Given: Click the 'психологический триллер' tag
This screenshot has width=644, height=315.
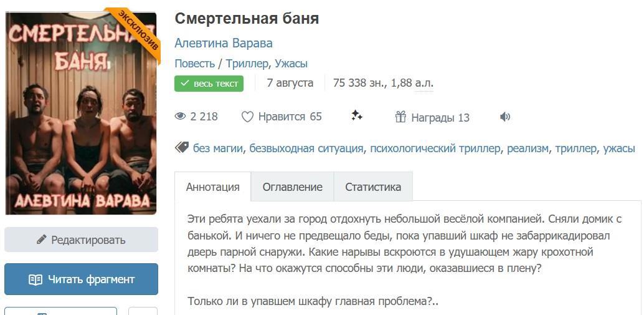Looking at the screenshot, I should (x=435, y=148).
